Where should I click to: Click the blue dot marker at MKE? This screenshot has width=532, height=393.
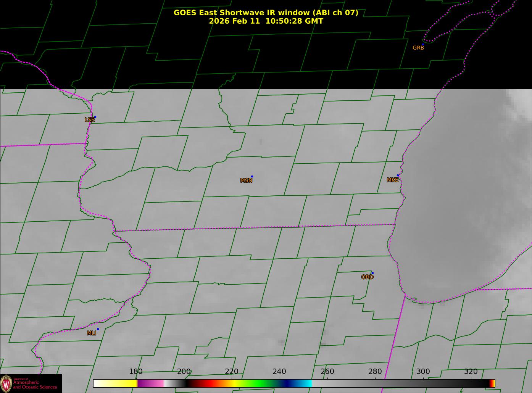tap(398, 176)
